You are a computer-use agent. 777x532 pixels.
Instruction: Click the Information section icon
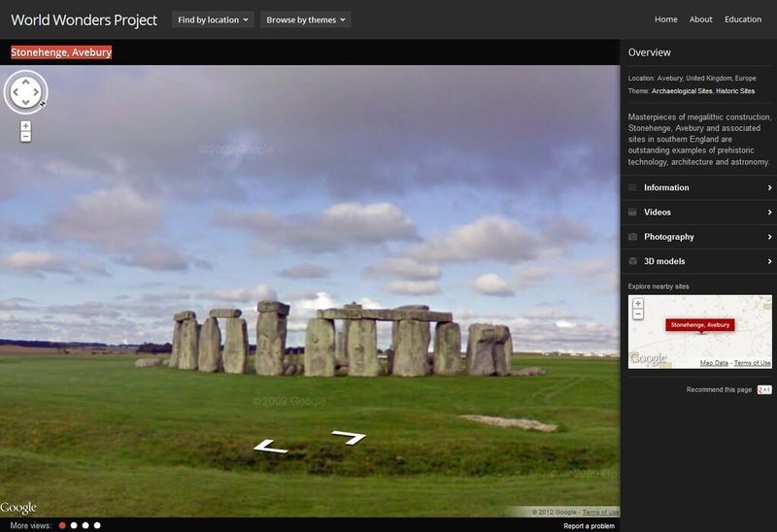[632, 187]
